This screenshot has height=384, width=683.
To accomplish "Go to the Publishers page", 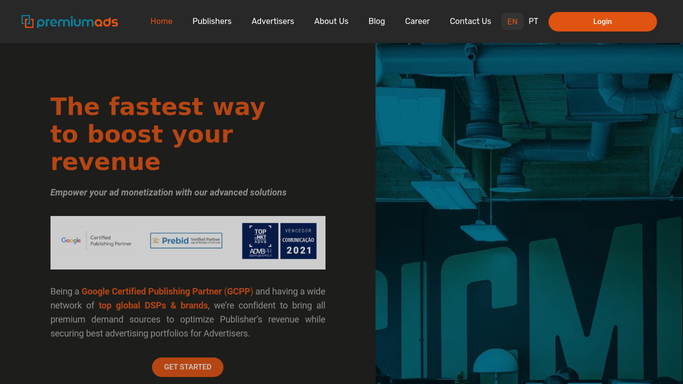I will click(x=212, y=21).
